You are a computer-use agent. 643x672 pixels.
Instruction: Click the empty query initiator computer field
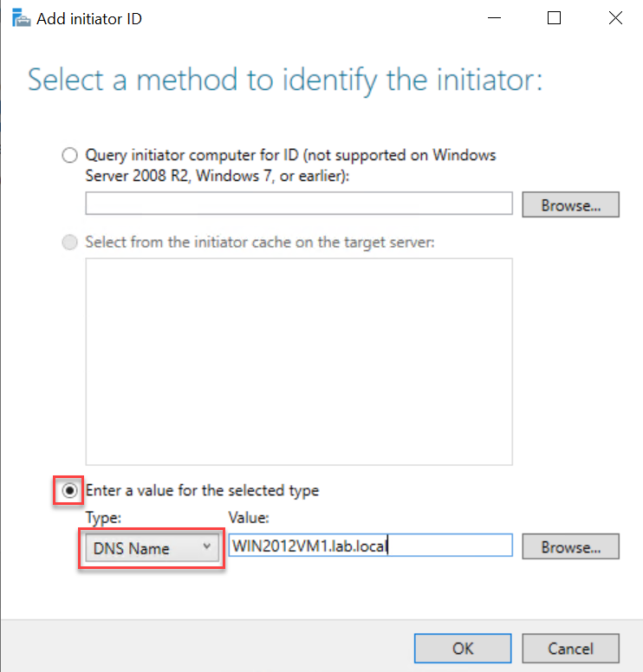pos(299,204)
